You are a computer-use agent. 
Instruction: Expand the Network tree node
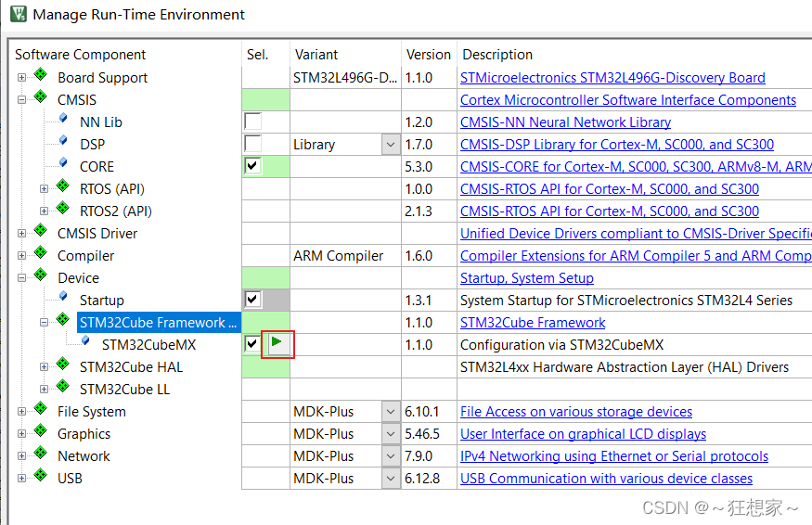(21, 456)
